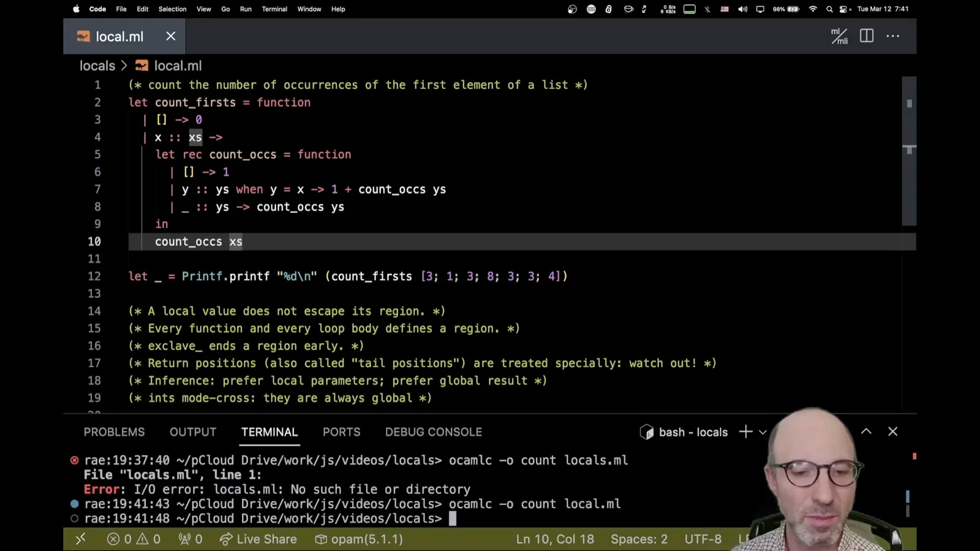Click the editor vertical scrollbar thumb

coord(909,151)
